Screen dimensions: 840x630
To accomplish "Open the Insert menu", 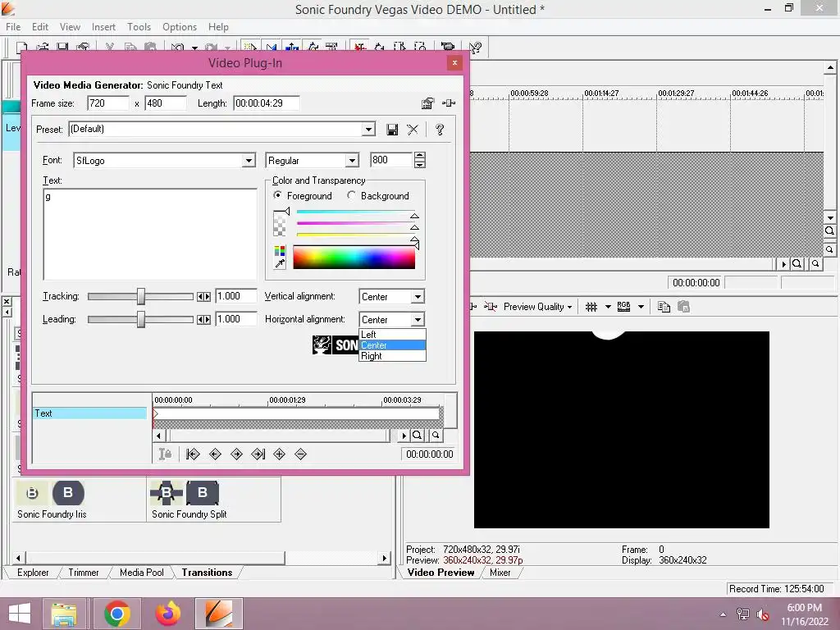I will click(103, 27).
